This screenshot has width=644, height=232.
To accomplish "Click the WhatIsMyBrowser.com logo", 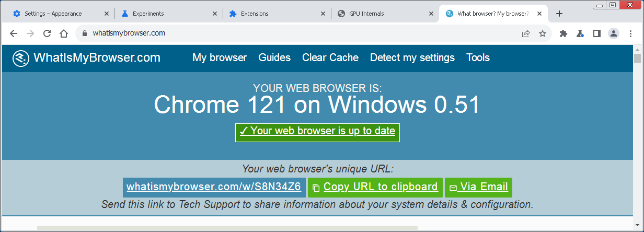I will click(x=86, y=58).
